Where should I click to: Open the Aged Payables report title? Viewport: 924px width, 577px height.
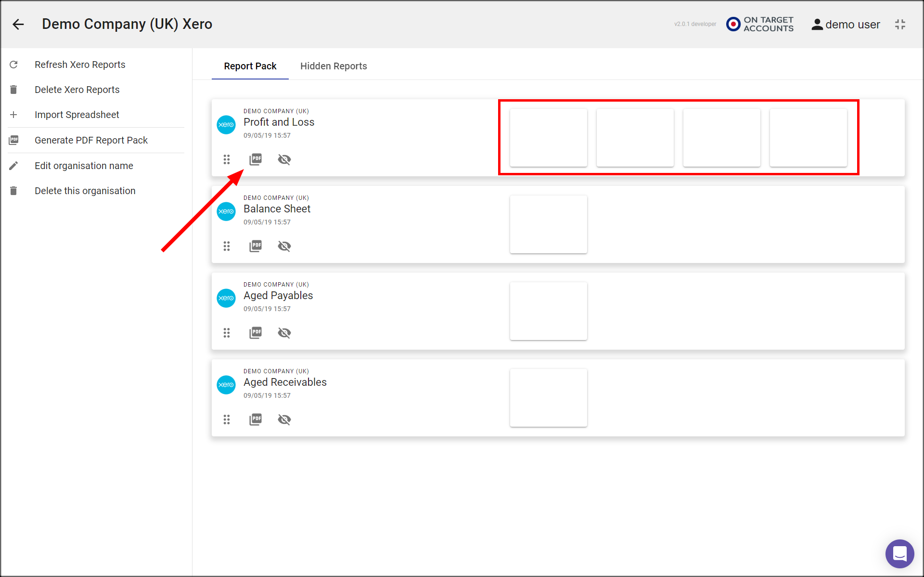pyautogui.click(x=278, y=296)
